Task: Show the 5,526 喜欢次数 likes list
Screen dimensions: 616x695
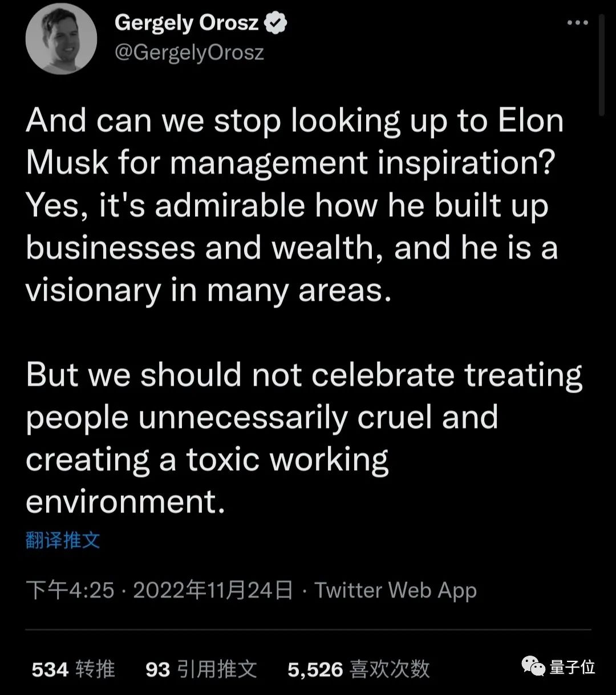Action: click(358, 669)
